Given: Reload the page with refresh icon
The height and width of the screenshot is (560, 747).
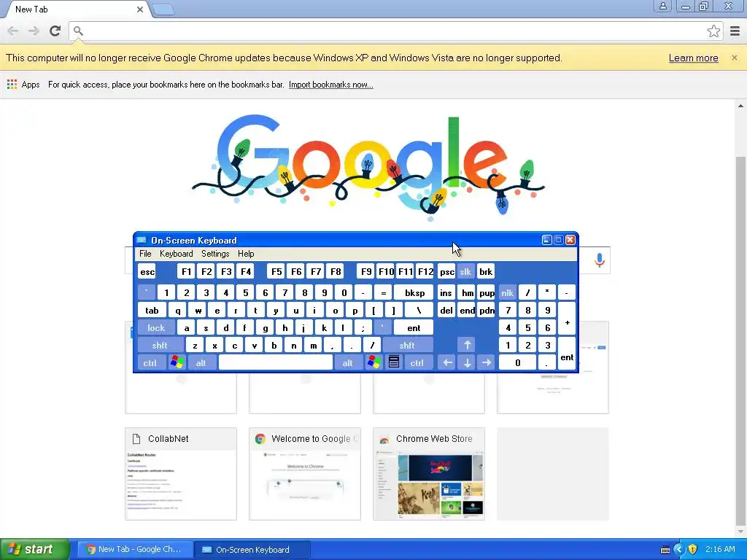Looking at the screenshot, I should (55, 31).
